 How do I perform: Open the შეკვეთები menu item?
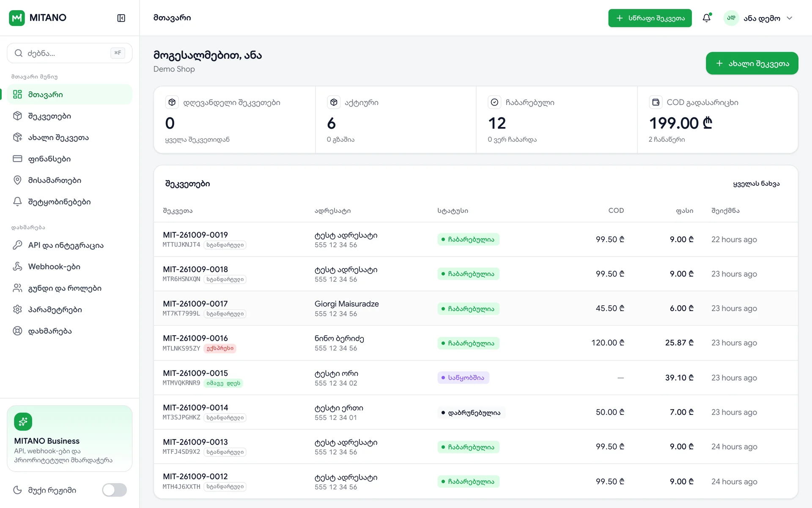(70, 116)
